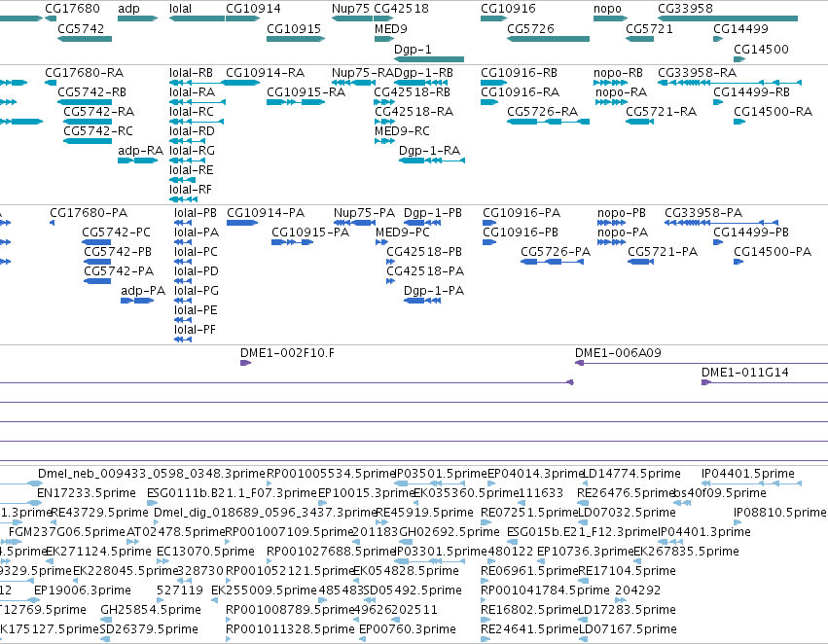Click EST IP08810.5prime label
This screenshot has width=828, height=644.
point(780,513)
